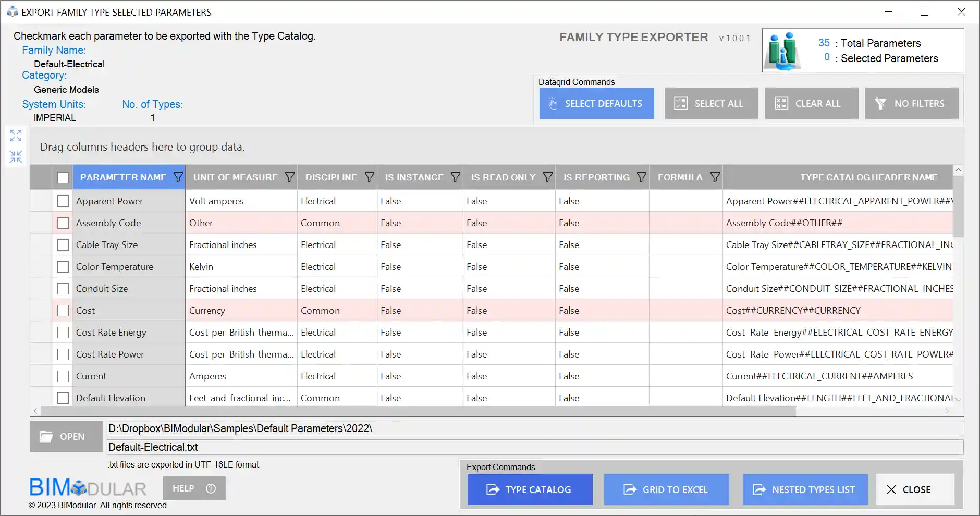Click the horizontal scrollbar right arrow

coord(948,411)
